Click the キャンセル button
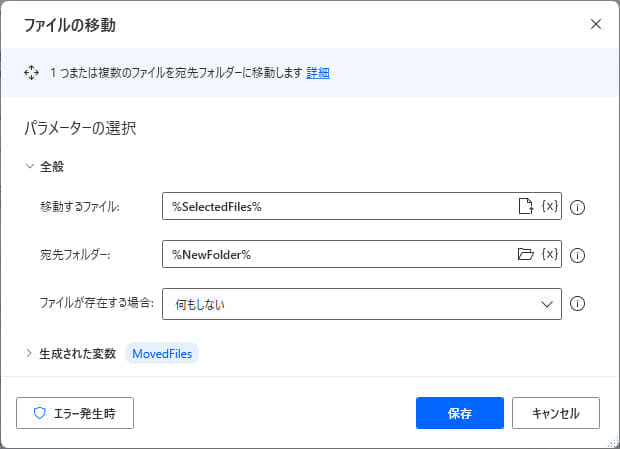 [556, 413]
